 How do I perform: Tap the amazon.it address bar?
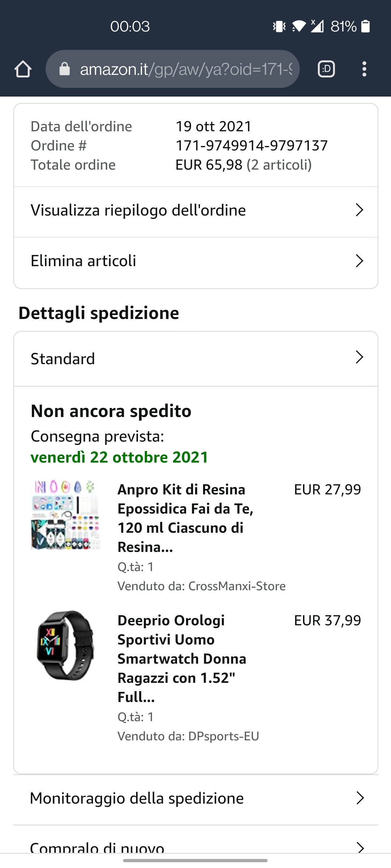(x=185, y=69)
